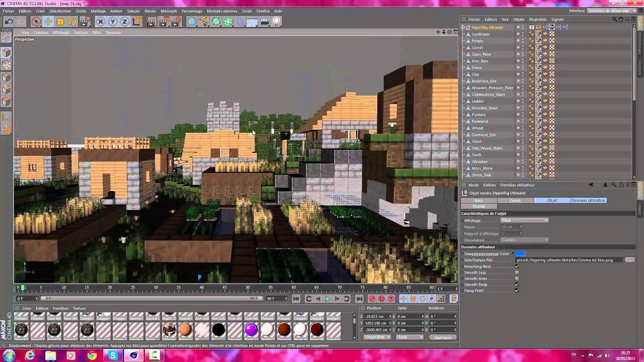Add a camera object icon

coord(264,21)
